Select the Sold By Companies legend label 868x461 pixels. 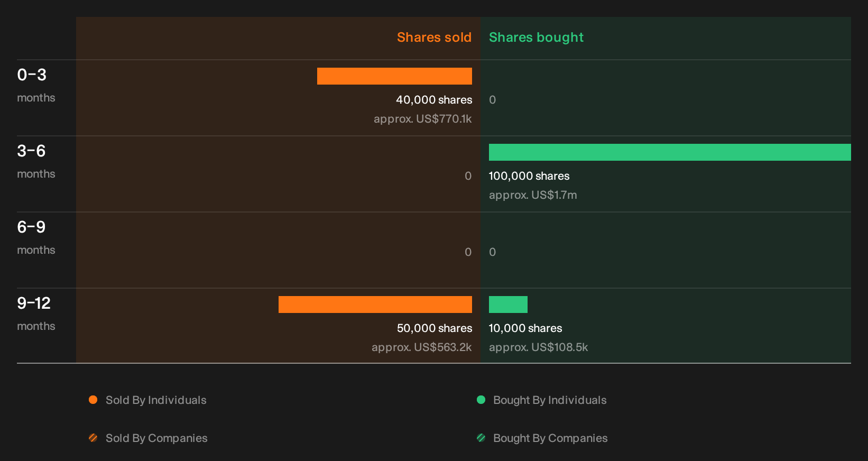[x=156, y=438]
